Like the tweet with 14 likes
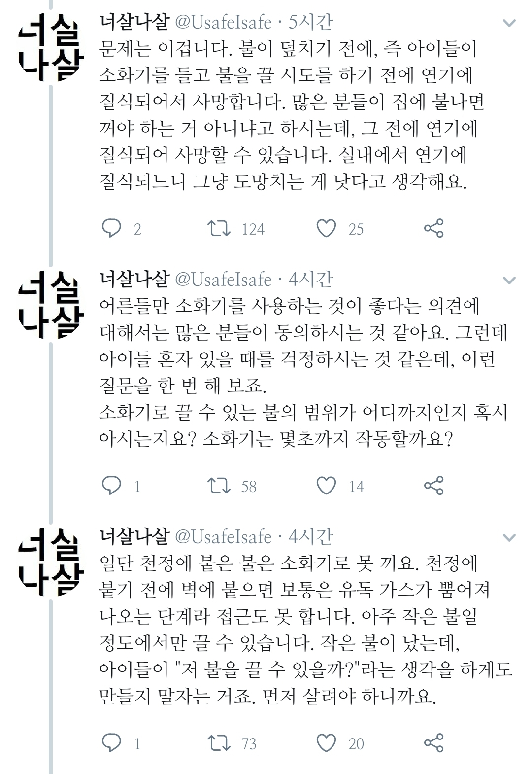 (326, 486)
